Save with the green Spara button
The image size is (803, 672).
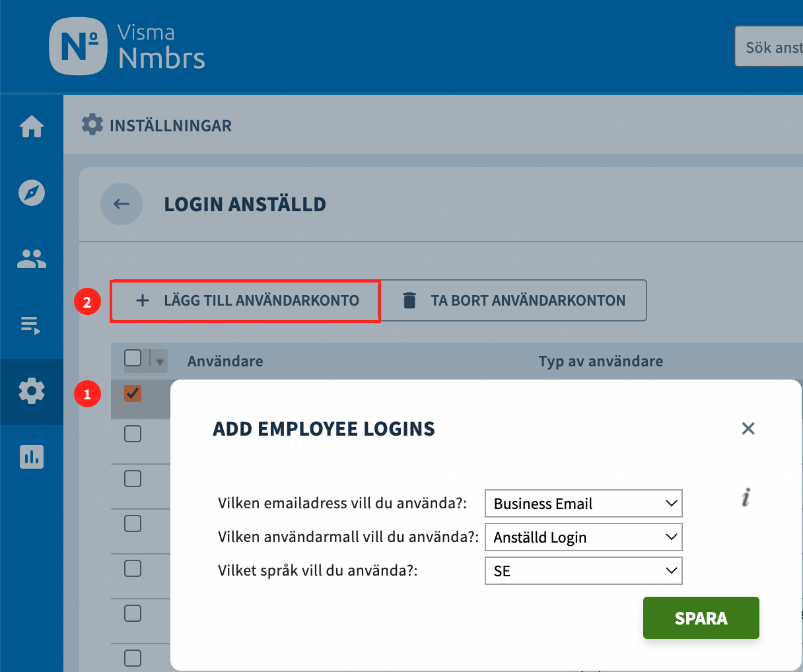coord(701,618)
